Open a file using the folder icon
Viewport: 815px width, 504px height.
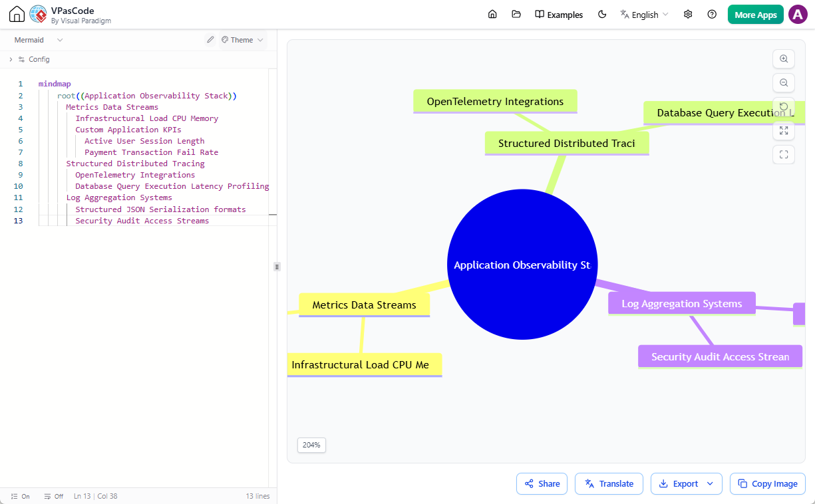click(x=516, y=15)
